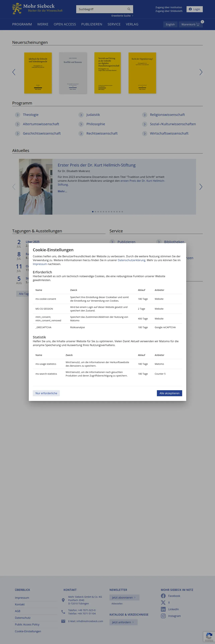Viewport: 215px width, 644px height.
Task: Click the Login button
Action: coord(194,9)
